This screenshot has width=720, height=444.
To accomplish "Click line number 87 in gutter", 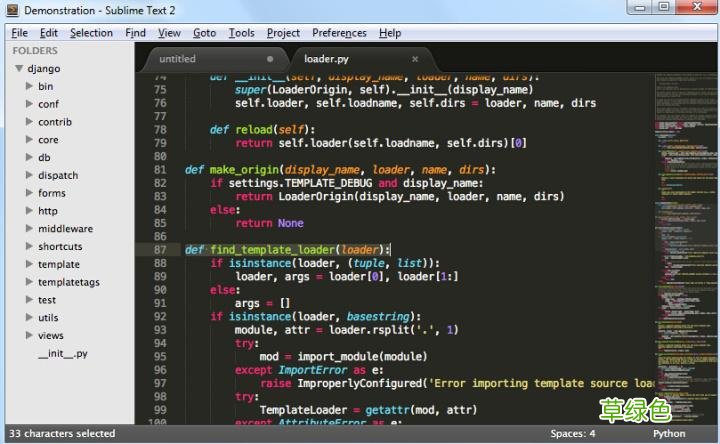I will 160,250.
